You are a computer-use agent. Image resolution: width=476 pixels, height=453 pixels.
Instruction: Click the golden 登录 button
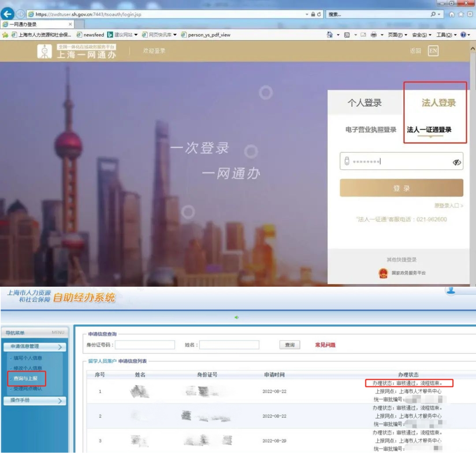pyautogui.click(x=402, y=188)
